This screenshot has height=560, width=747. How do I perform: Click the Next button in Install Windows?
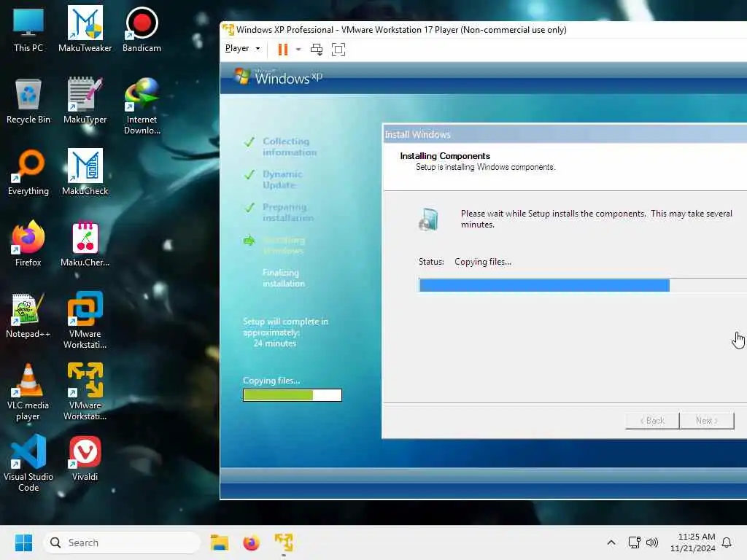click(706, 421)
